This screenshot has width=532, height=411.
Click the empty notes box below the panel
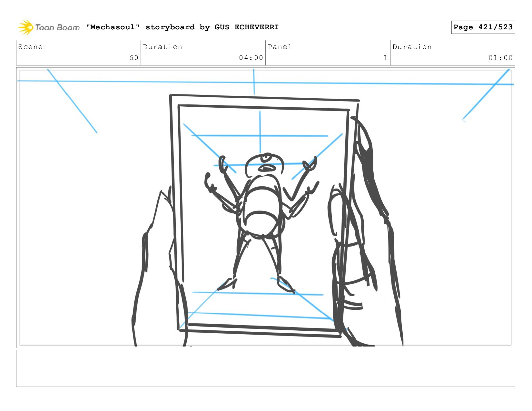pyautogui.click(x=265, y=368)
